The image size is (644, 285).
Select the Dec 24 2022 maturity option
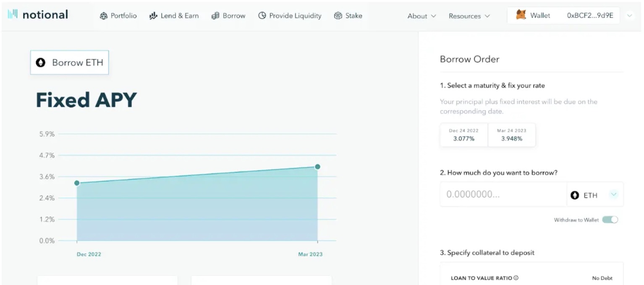pos(463,135)
